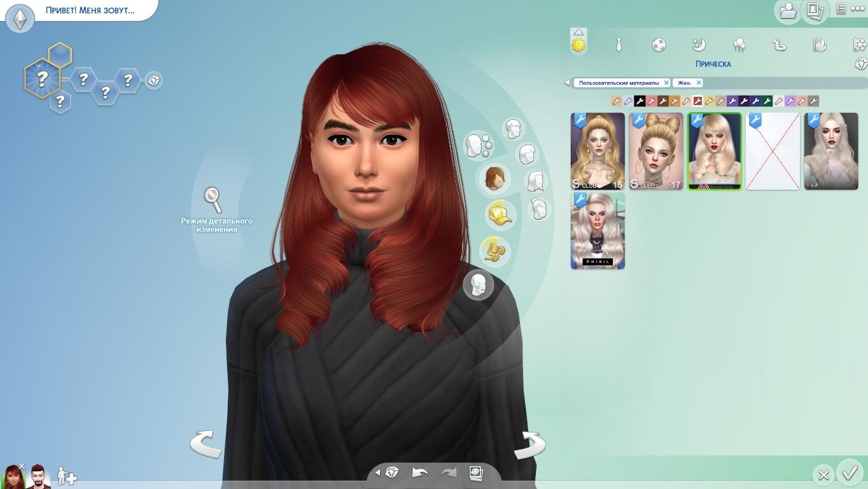The width and height of the screenshot is (868, 489).
Task: Open the styled looks photo button
Action: (476, 472)
